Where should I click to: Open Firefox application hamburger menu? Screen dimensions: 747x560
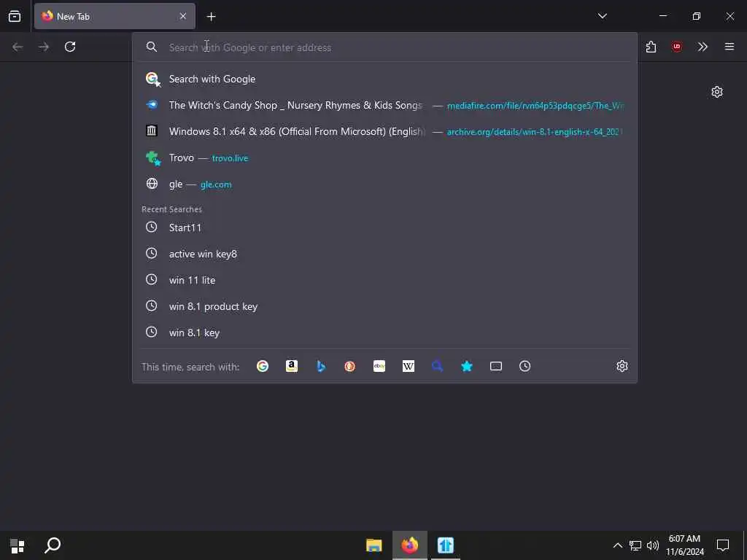tap(729, 47)
